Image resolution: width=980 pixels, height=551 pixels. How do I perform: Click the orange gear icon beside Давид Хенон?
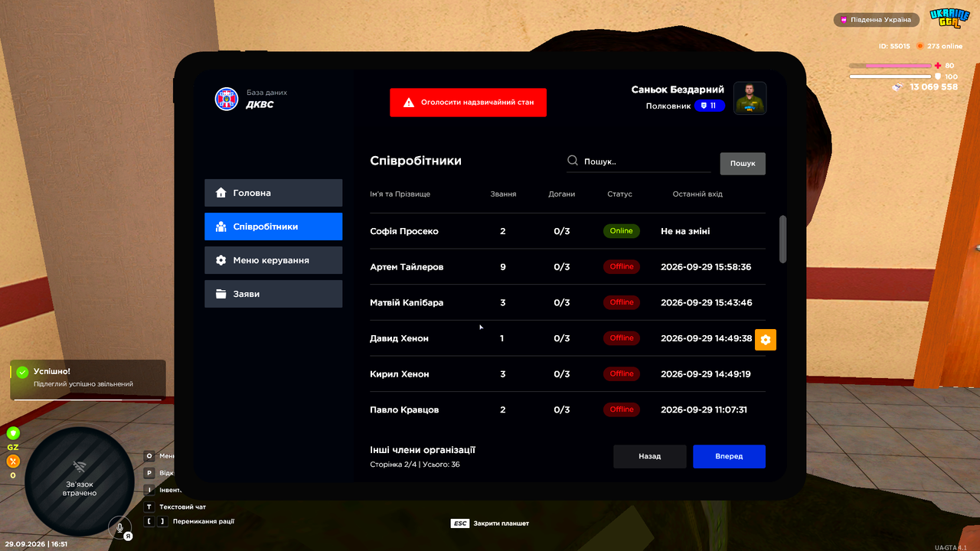pyautogui.click(x=766, y=340)
